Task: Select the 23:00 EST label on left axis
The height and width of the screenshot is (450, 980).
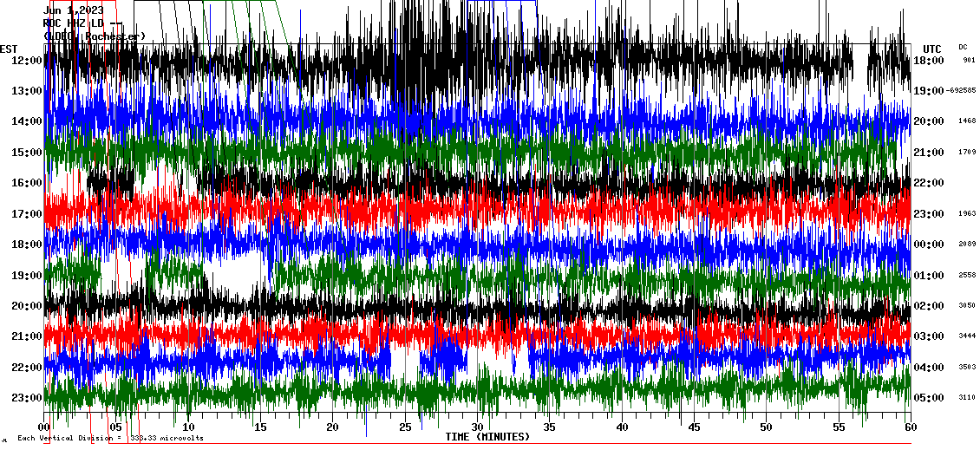Action: 29,398
